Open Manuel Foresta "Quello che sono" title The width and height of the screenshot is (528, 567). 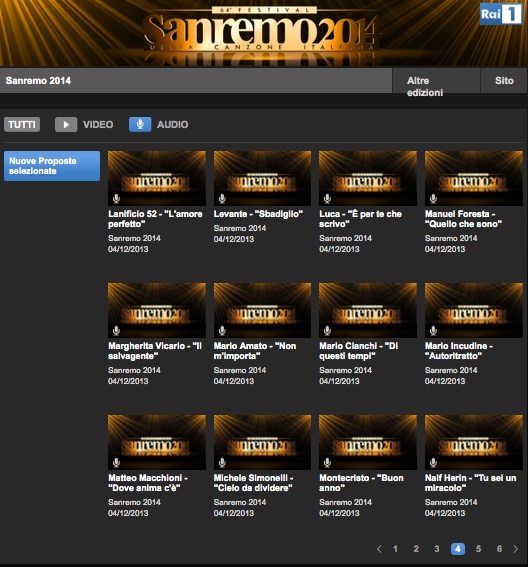tap(463, 219)
